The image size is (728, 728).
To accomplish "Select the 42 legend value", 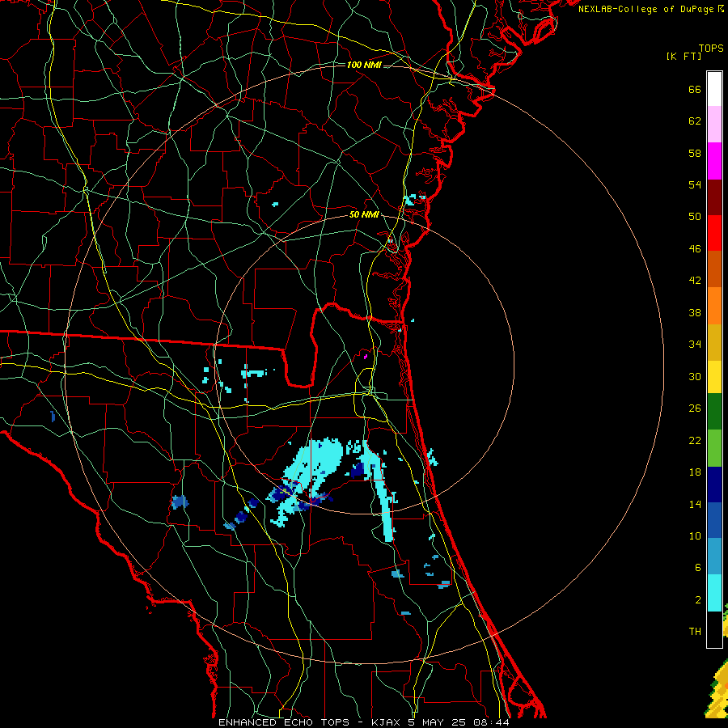I will pos(695,281).
